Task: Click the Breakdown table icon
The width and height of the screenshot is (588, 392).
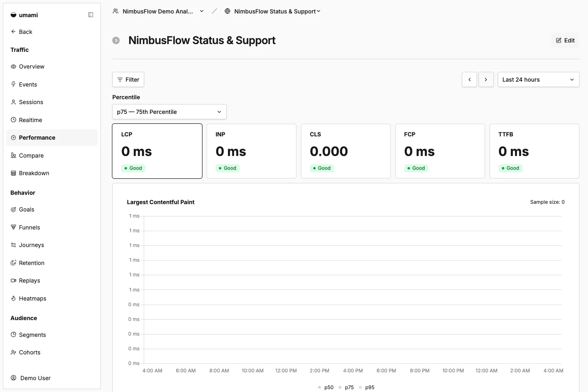Action: 13,173
